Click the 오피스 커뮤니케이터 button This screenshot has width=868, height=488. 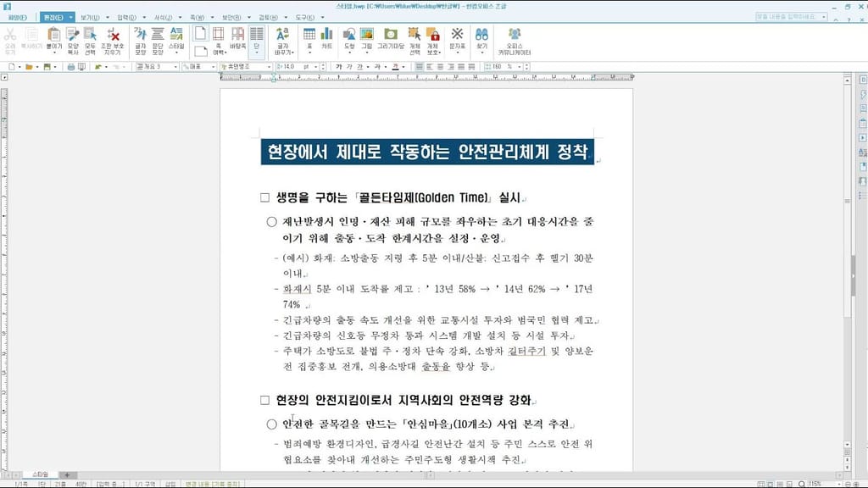click(x=515, y=41)
